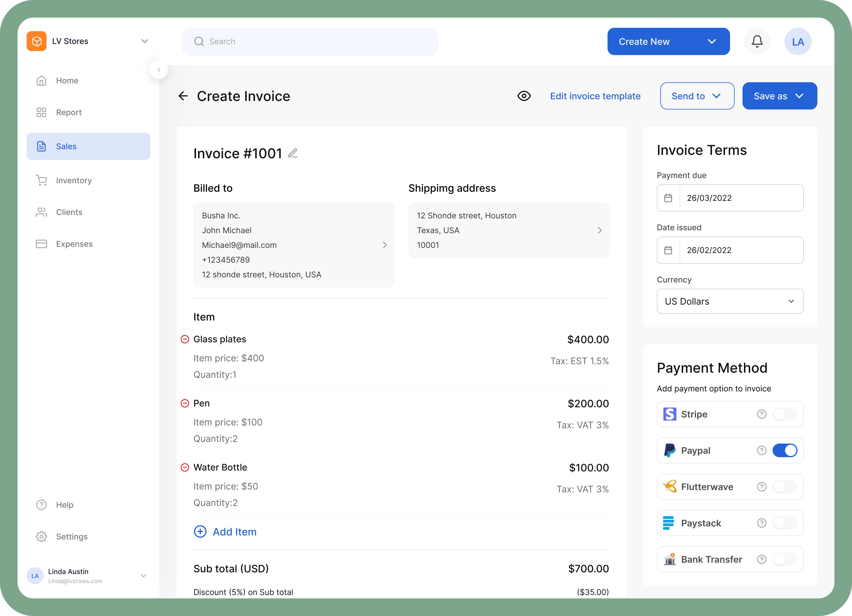Image resolution: width=852 pixels, height=616 pixels.
Task: Show help for the Paypal payment option
Action: (x=762, y=451)
